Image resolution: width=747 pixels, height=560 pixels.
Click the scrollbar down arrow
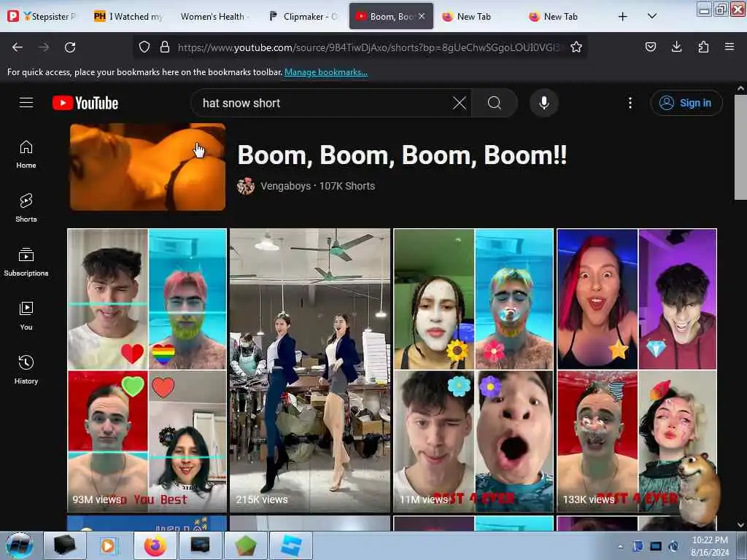pyautogui.click(x=740, y=525)
